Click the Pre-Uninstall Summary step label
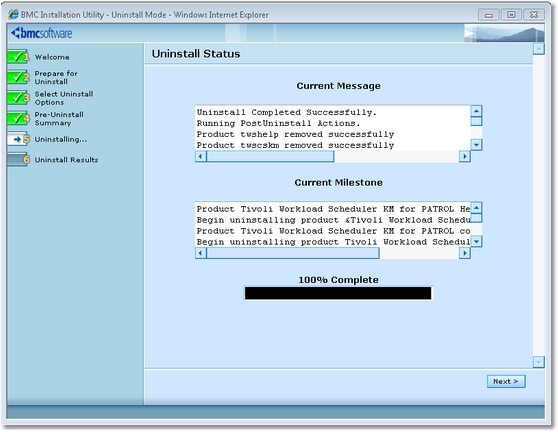This screenshot has height=432, width=558. 59,118
